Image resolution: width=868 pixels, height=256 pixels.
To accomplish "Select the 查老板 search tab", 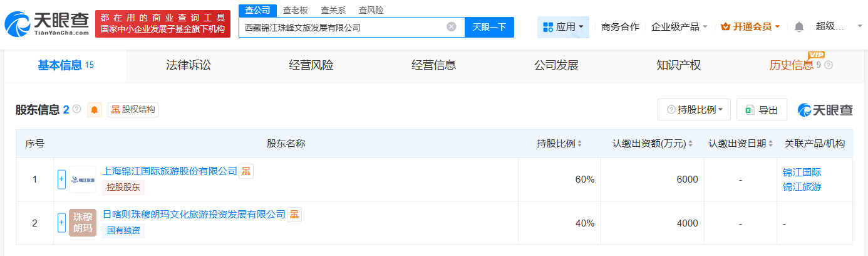I will click(x=295, y=10).
